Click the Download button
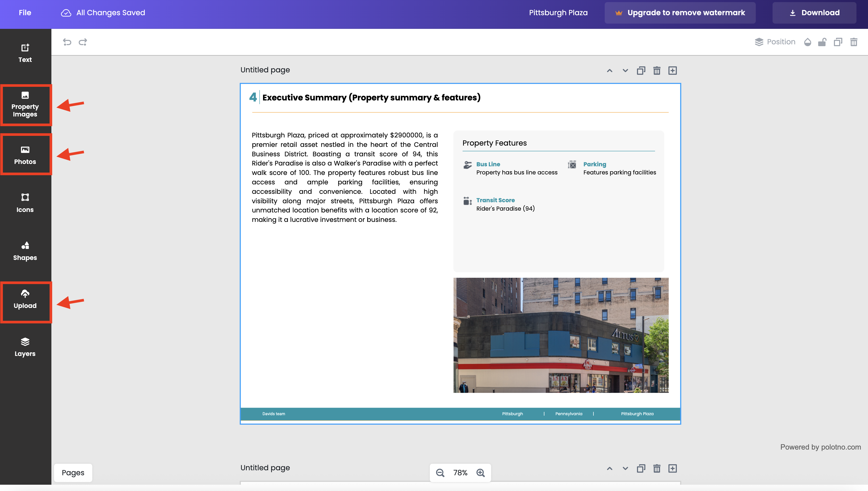Image resolution: width=868 pixels, height=491 pixels. [x=814, y=13]
